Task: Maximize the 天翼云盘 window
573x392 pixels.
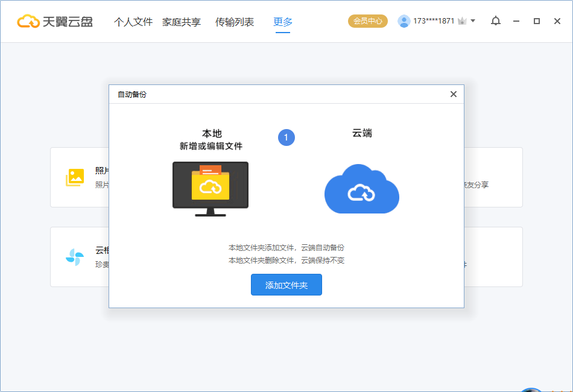Action: (x=536, y=21)
